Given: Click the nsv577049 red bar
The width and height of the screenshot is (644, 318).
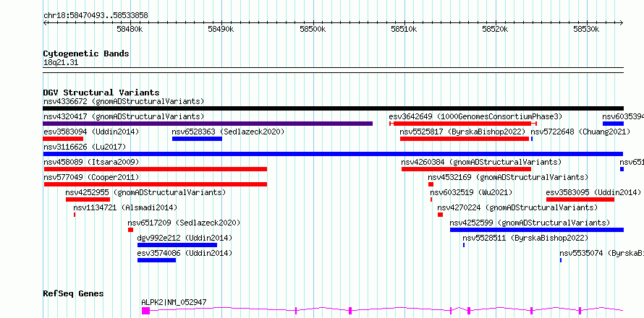Looking at the screenshot, I should coord(156,184).
